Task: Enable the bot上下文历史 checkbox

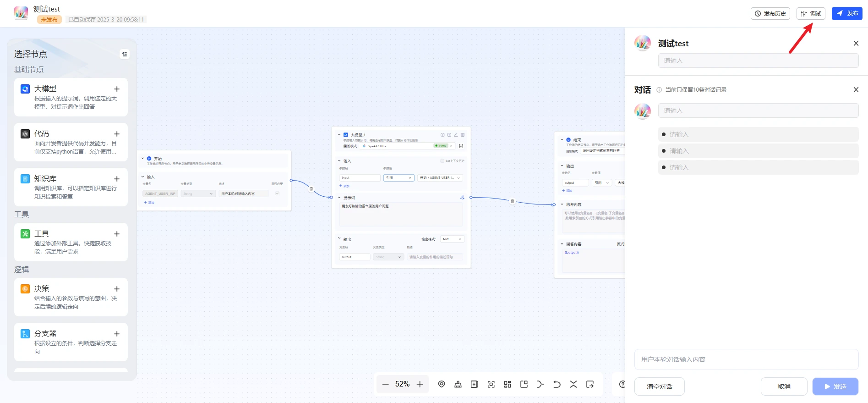Action: tap(442, 161)
